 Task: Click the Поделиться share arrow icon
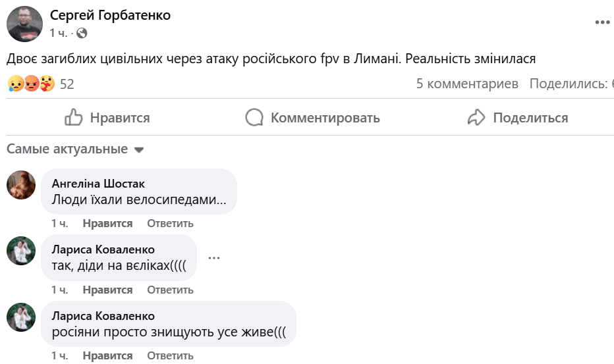tap(476, 118)
